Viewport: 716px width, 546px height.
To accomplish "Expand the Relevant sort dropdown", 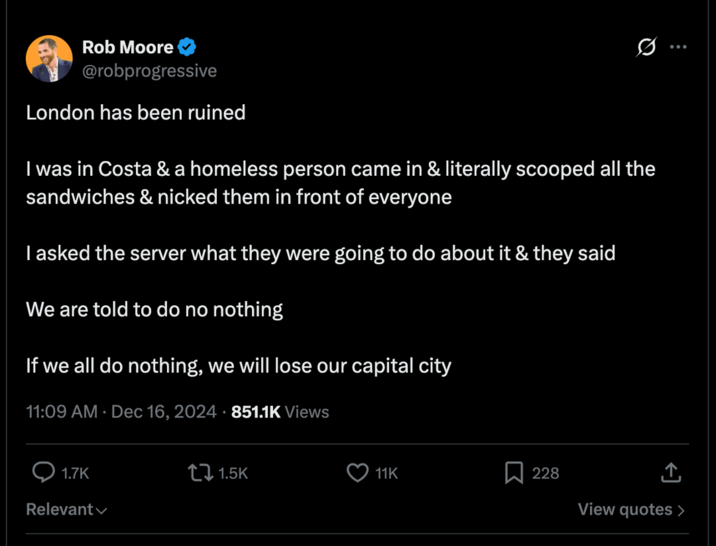I will [66, 510].
